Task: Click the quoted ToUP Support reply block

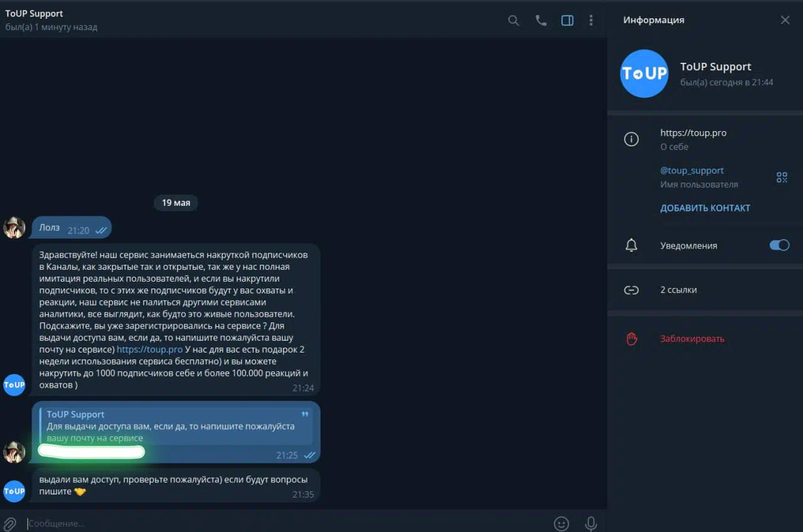Action: 176,426
